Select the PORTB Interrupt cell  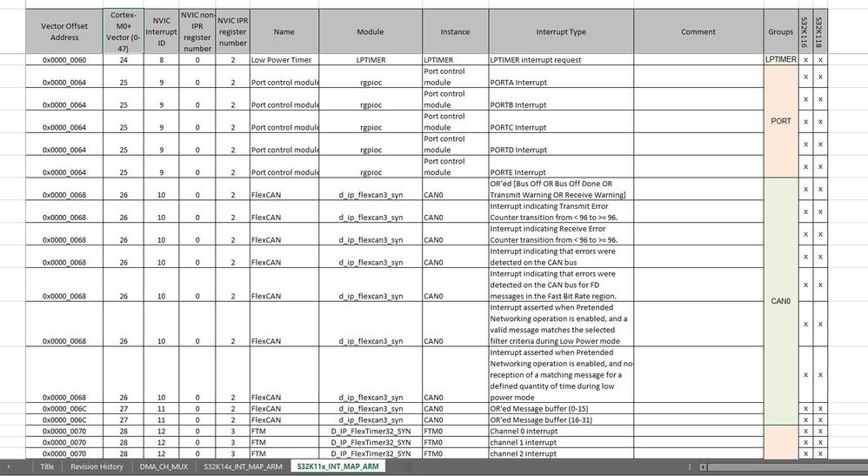click(561, 99)
